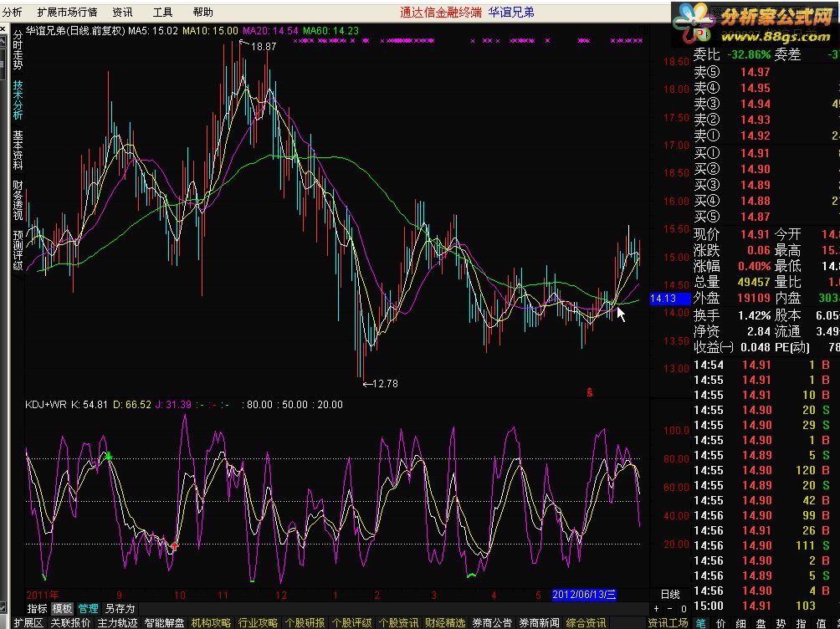840x629 pixels.
Task: Click the red arrow marker on KDJ
Action: pos(175,546)
